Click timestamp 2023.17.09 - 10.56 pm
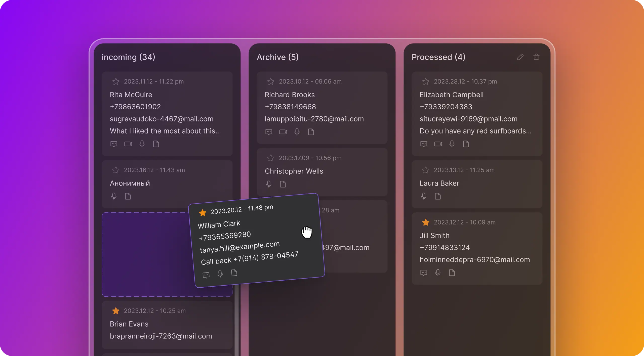The image size is (644, 356). 310,158
